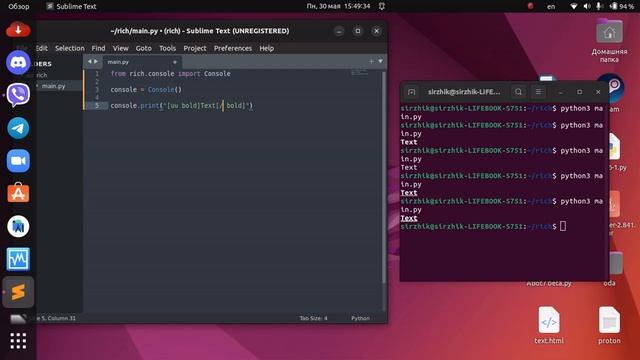The height and width of the screenshot is (360, 640).
Task: Select the main.py editor tab
Action: coord(142,62)
